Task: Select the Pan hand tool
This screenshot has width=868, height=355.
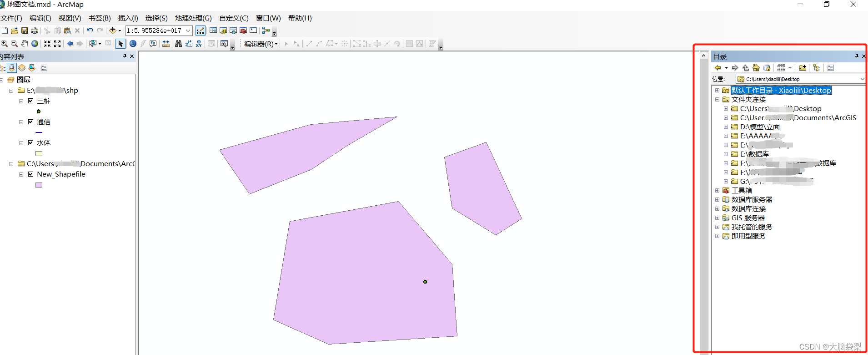Action: pos(25,44)
